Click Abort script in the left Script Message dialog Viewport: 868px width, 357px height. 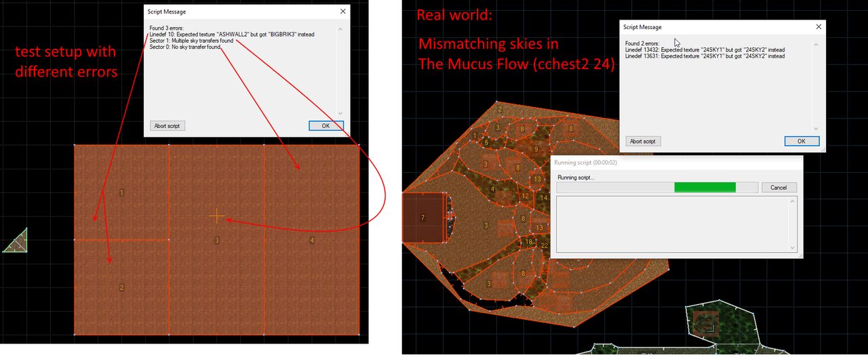pyautogui.click(x=167, y=126)
